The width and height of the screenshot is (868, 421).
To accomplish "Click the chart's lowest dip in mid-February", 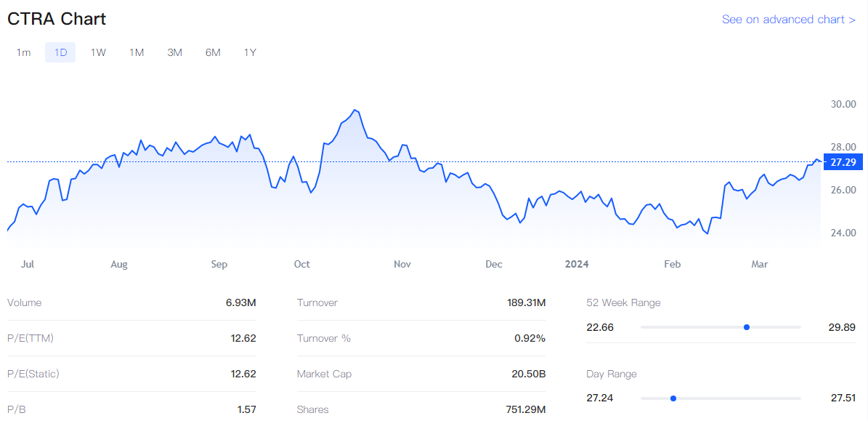I will click(x=707, y=233).
